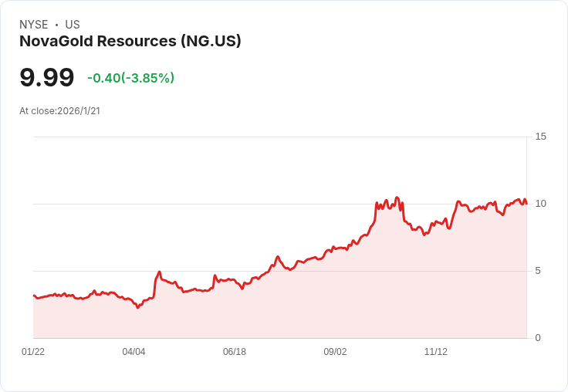Click the 9.99 price value
The width and height of the screenshot is (568, 392).
click(x=47, y=77)
